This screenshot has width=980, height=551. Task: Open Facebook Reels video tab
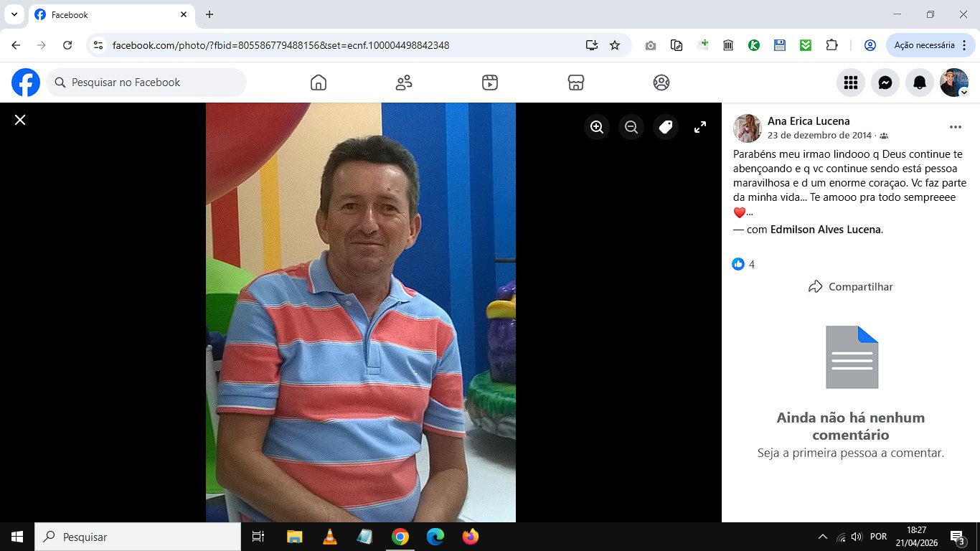(x=490, y=83)
